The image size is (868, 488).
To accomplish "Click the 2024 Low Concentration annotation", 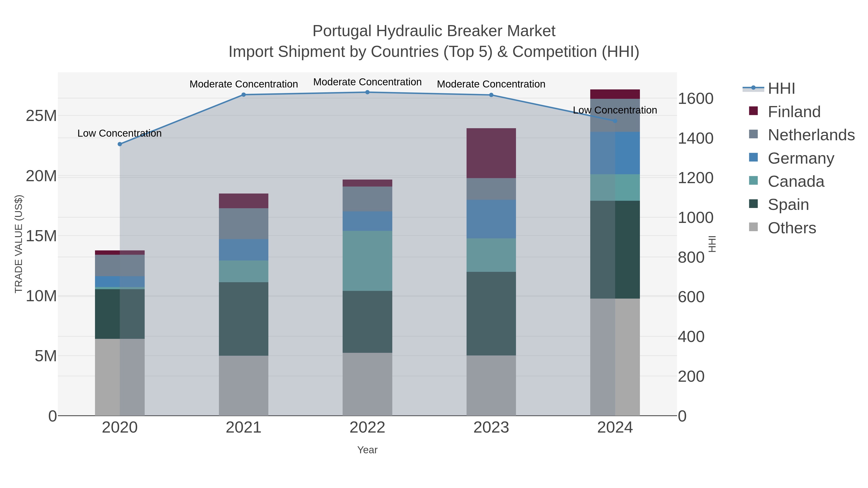I will coord(615,110).
